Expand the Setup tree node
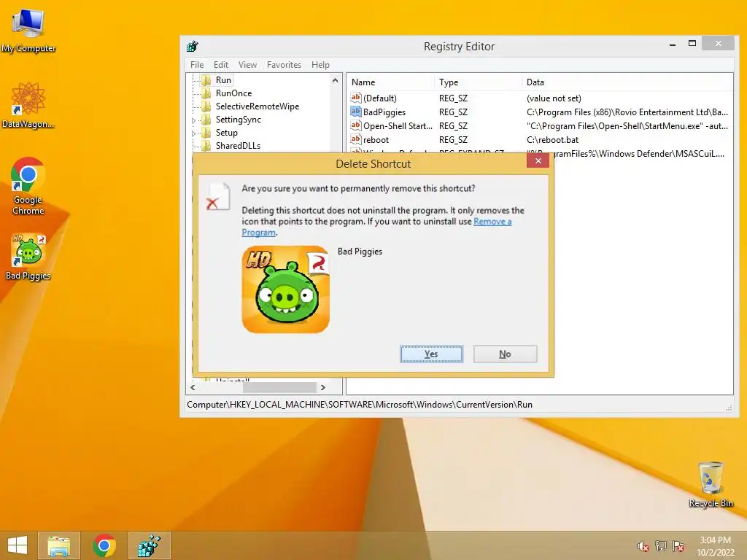This screenshot has width=747, height=560. (x=194, y=133)
